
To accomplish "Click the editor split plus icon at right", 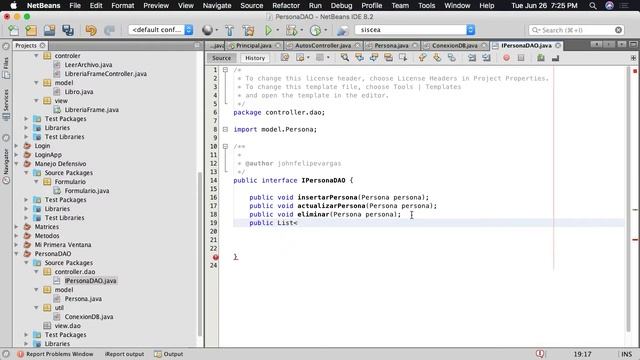I will [633, 58].
